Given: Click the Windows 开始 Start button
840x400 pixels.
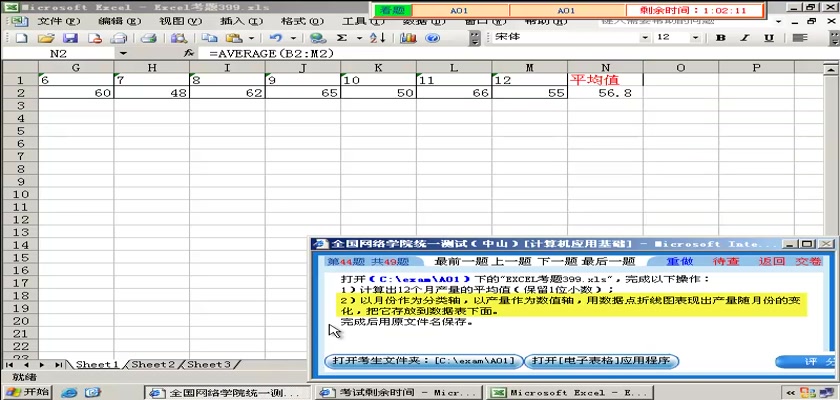Looking at the screenshot, I should (27, 392).
